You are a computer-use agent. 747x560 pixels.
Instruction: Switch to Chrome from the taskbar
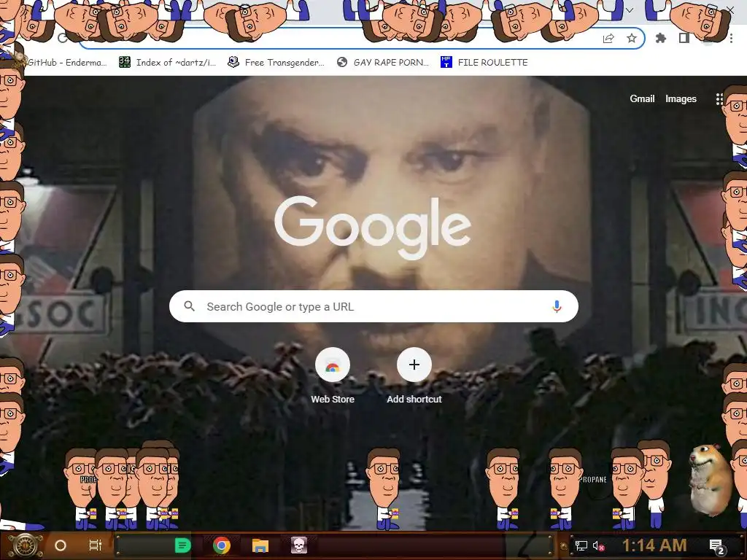222,545
